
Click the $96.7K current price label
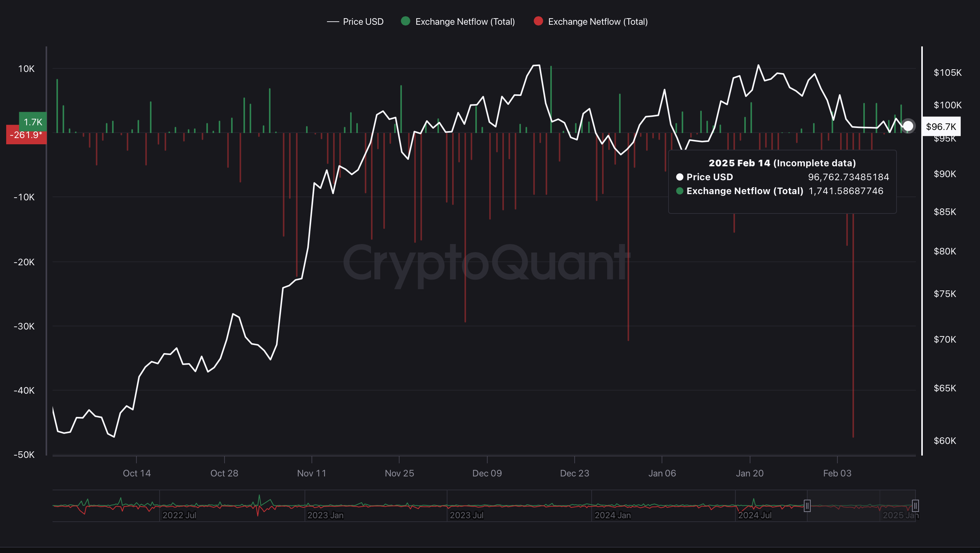click(941, 126)
